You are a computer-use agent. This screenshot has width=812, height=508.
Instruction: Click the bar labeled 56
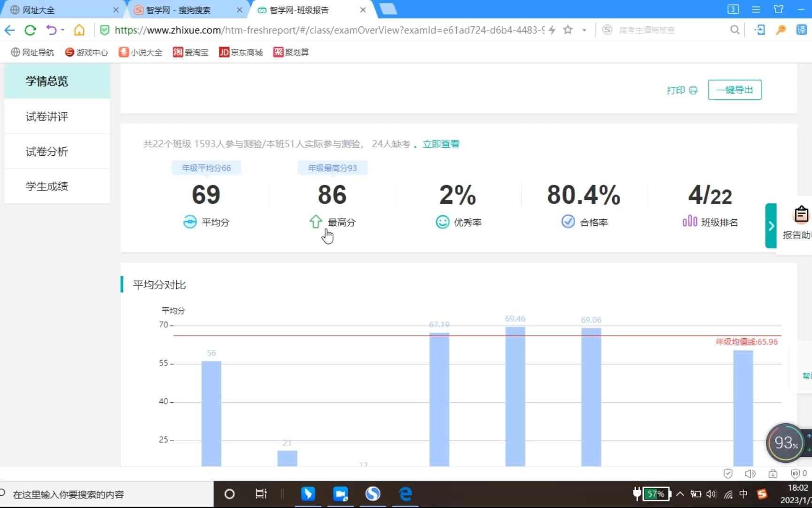tap(211, 414)
